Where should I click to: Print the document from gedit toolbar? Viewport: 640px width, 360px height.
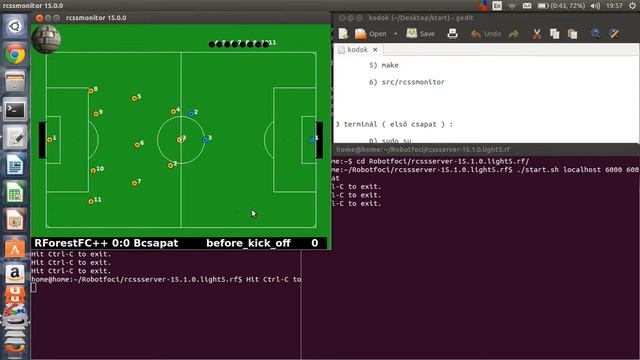[452, 34]
